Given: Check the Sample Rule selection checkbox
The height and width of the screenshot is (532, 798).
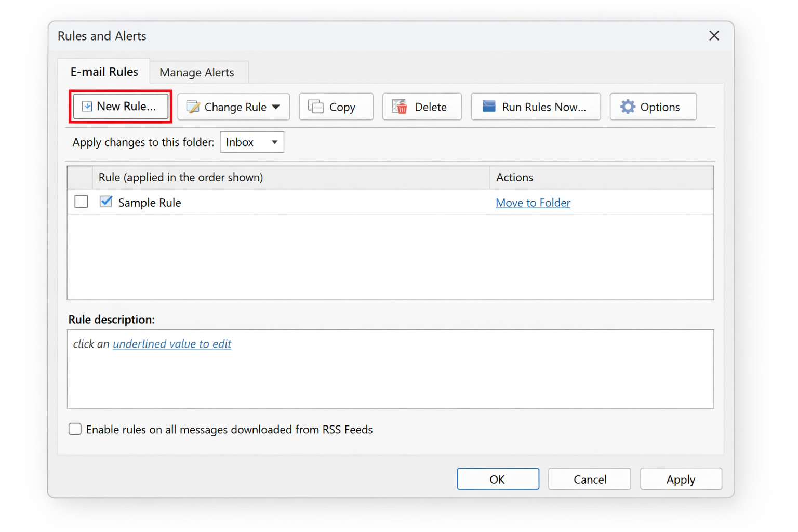Looking at the screenshot, I should [81, 202].
